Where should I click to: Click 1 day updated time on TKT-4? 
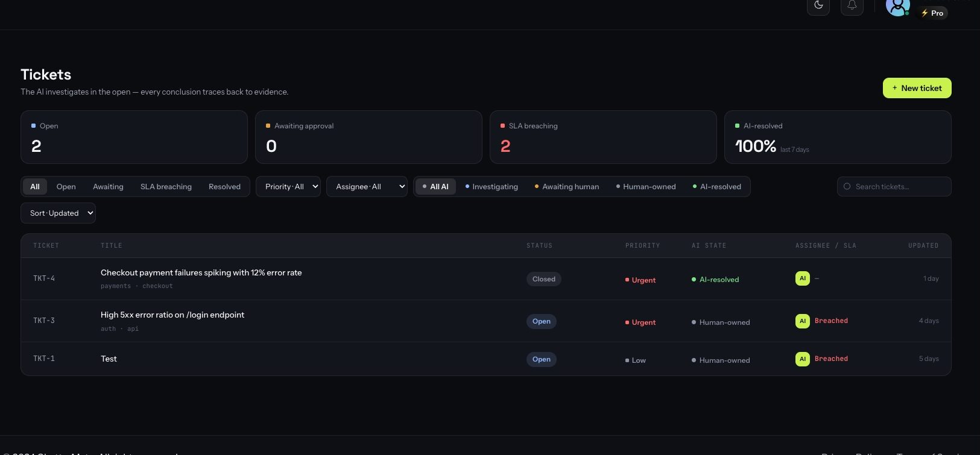931,279
